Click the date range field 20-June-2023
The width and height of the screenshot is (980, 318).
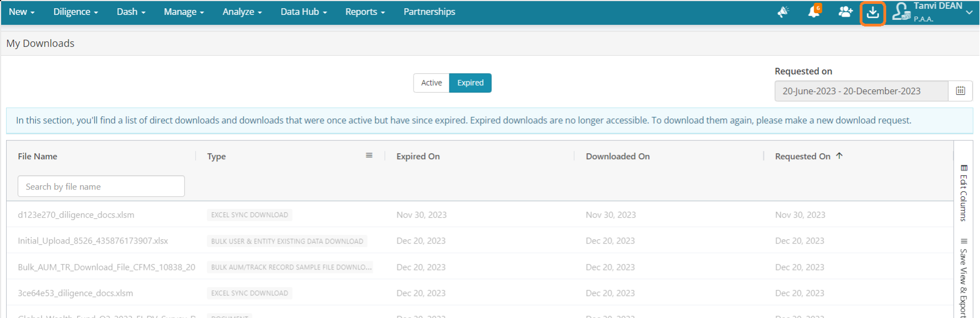point(861,91)
